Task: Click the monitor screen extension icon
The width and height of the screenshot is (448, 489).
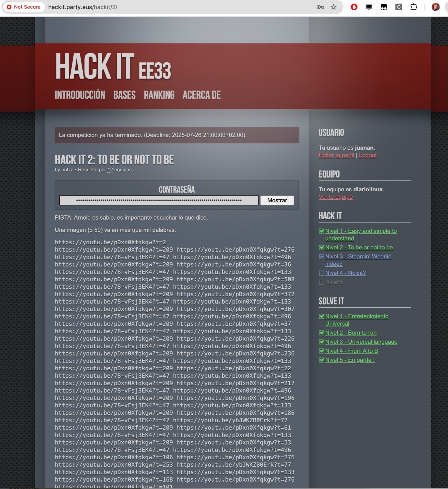Action: tap(369, 7)
